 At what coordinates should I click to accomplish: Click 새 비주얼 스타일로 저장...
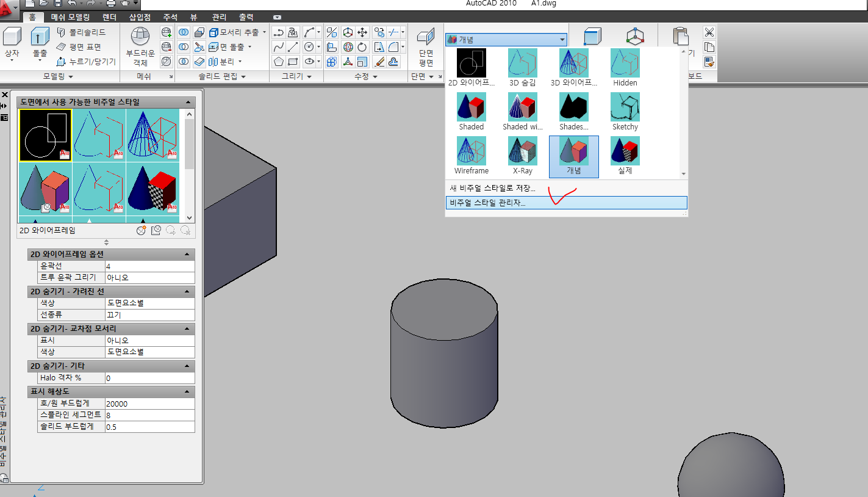492,188
